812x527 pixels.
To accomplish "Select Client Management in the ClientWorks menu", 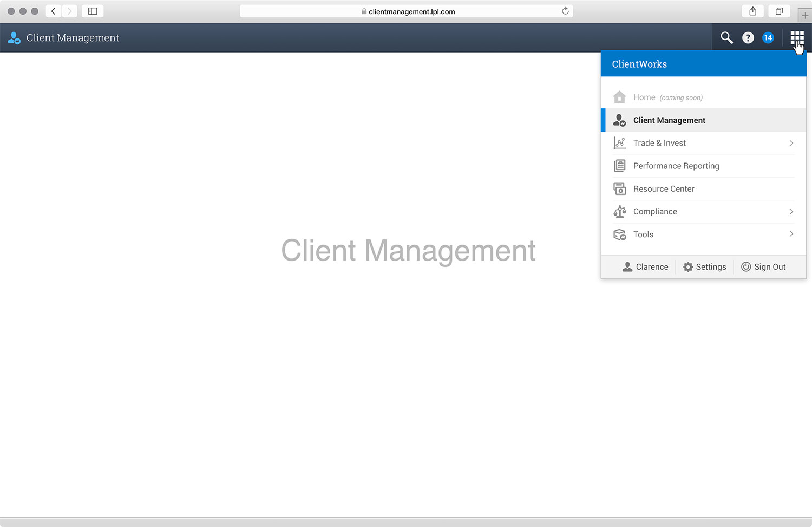I will (669, 120).
